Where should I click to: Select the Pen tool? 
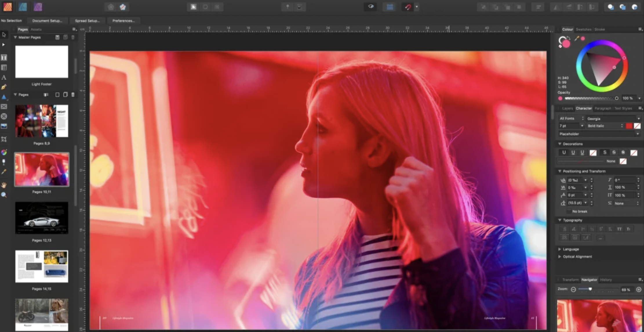[x=4, y=87]
